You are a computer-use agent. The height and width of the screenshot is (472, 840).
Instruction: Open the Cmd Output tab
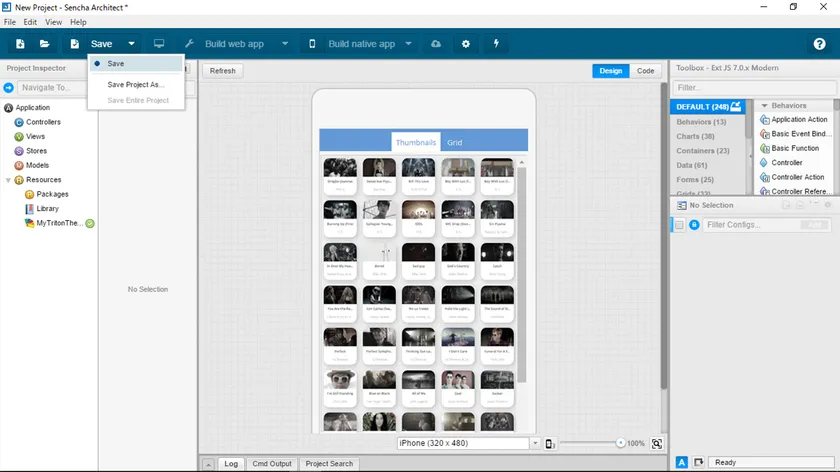click(x=271, y=464)
